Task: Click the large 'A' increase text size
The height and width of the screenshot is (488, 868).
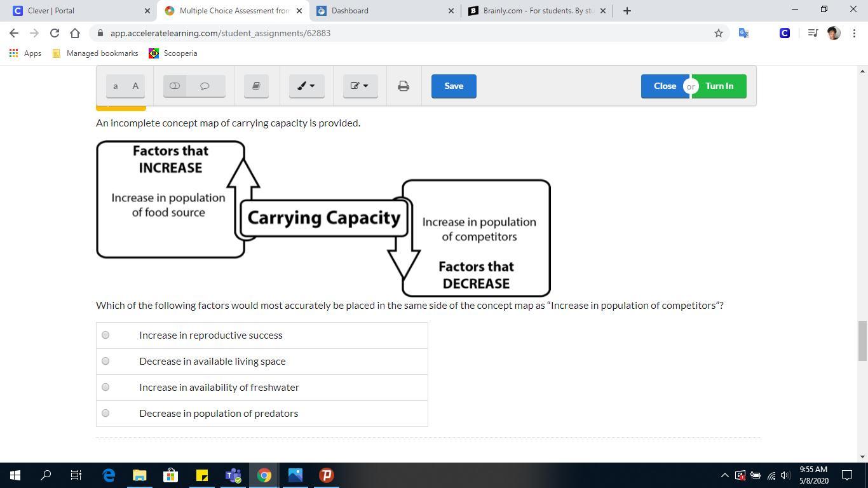Action: coord(135,86)
